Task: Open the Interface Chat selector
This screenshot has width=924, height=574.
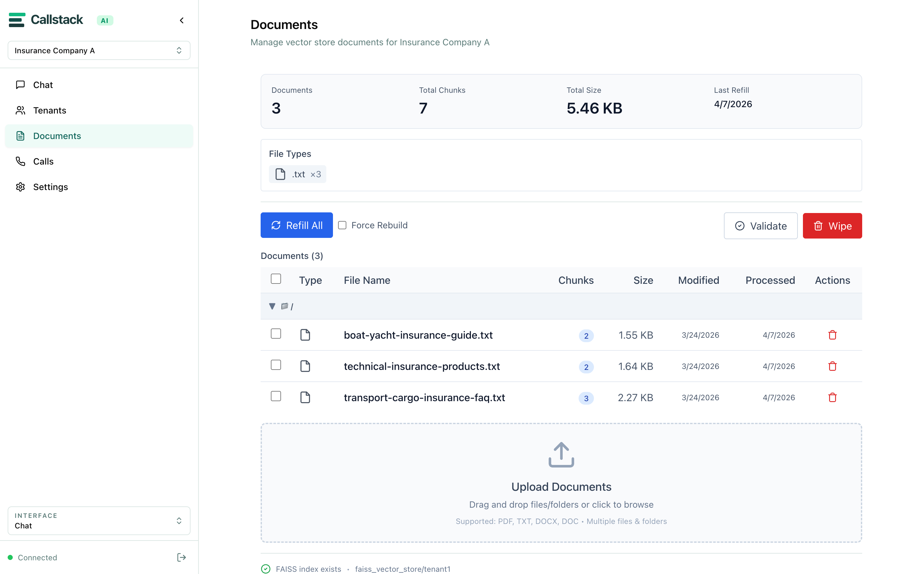Action: [99, 520]
